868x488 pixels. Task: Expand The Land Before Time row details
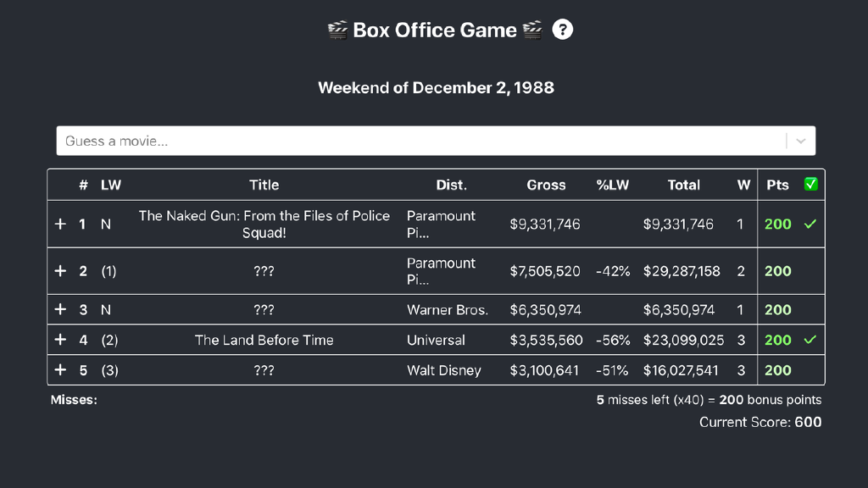60,340
